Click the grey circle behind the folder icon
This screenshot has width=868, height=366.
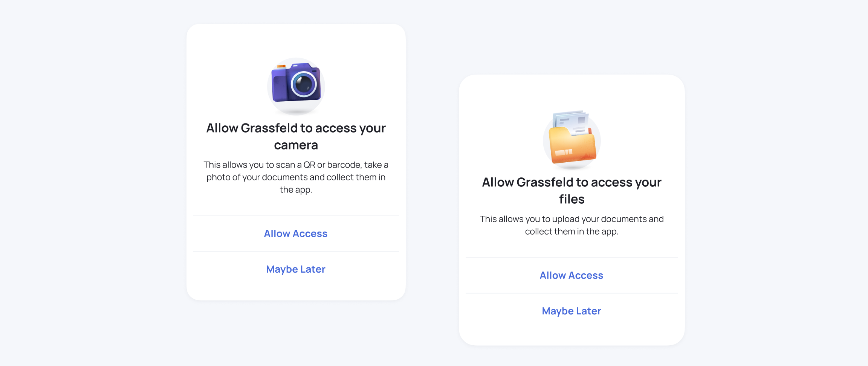pos(572,141)
